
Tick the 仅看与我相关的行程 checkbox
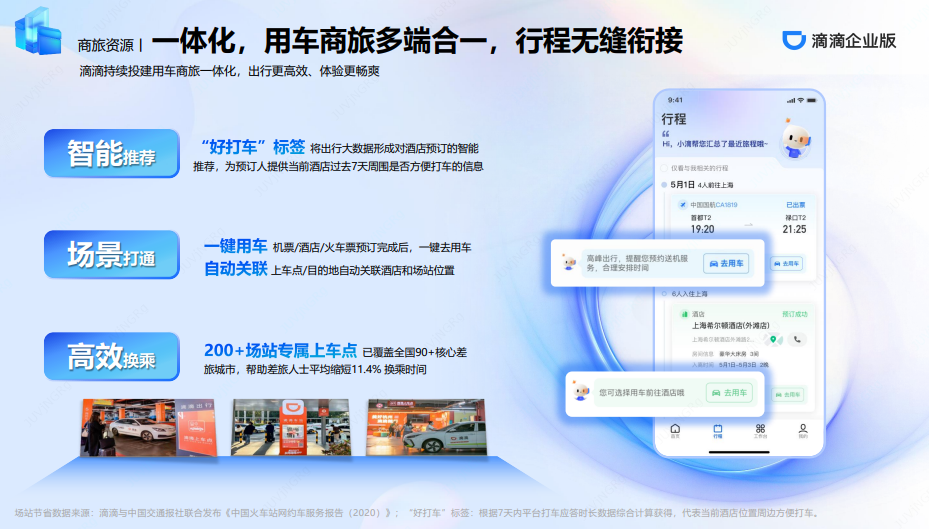[665, 168]
